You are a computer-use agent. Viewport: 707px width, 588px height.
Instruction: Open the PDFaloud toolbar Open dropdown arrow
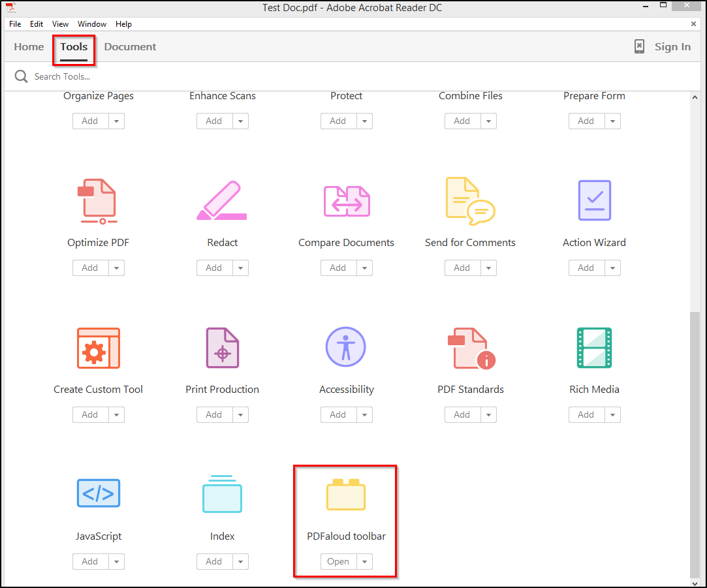click(x=364, y=562)
